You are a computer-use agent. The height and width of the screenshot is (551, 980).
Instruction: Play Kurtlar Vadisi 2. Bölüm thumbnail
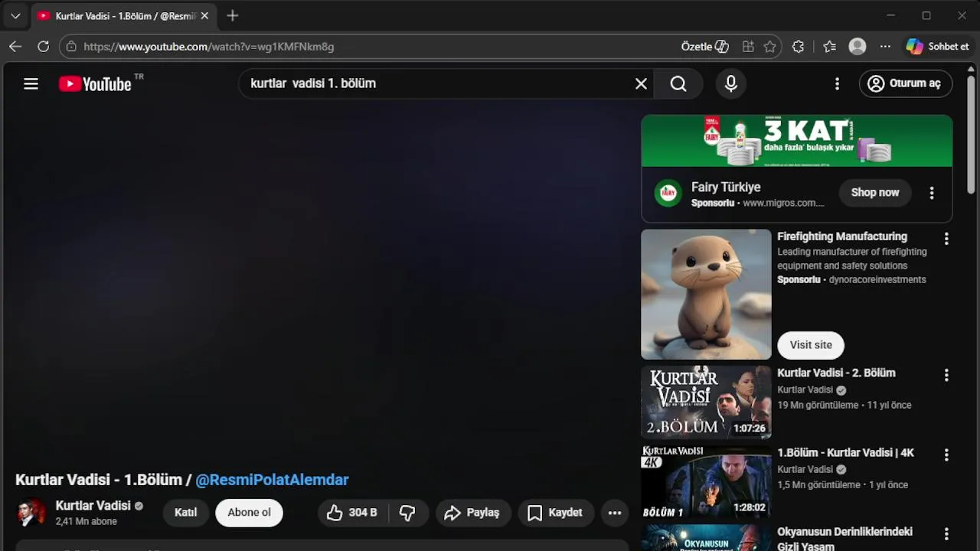706,402
